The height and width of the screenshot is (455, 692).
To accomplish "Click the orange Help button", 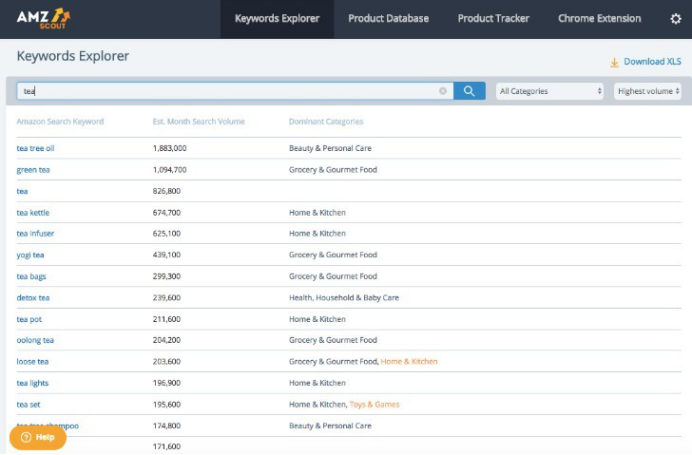I will click(38, 437).
